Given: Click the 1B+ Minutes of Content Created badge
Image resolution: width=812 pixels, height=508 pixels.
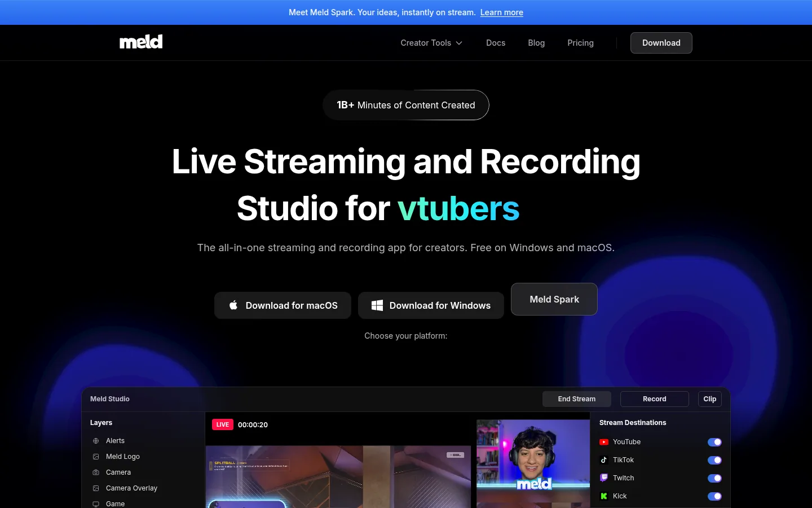Looking at the screenshot, I should tap(405, 105).
